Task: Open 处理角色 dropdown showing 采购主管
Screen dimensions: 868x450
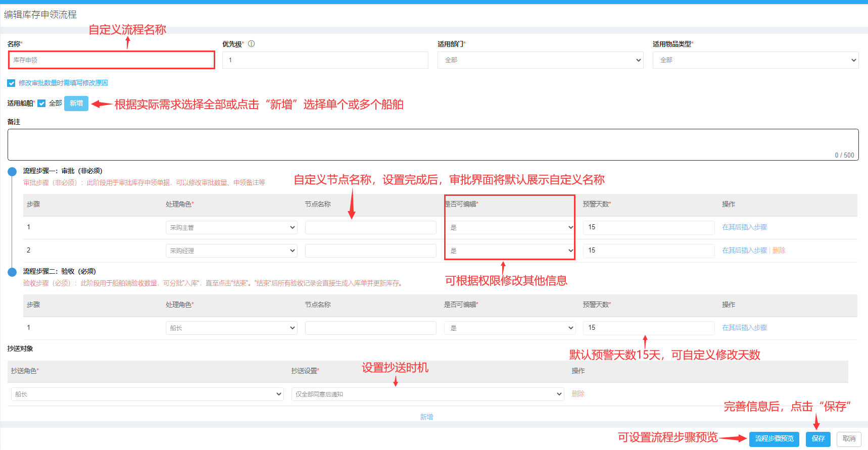Action: click(231, 228)
